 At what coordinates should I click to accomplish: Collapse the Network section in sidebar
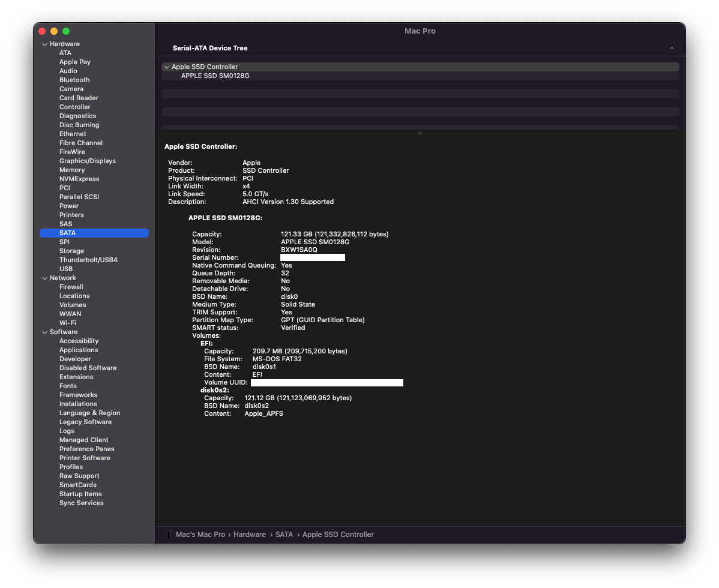pos(45,278)
